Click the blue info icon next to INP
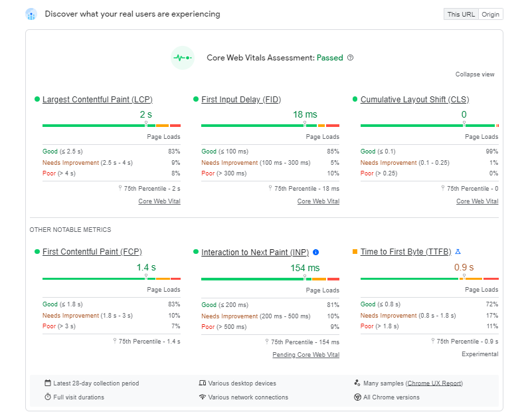This screenshot has height=420, width=524. (315, 253)
